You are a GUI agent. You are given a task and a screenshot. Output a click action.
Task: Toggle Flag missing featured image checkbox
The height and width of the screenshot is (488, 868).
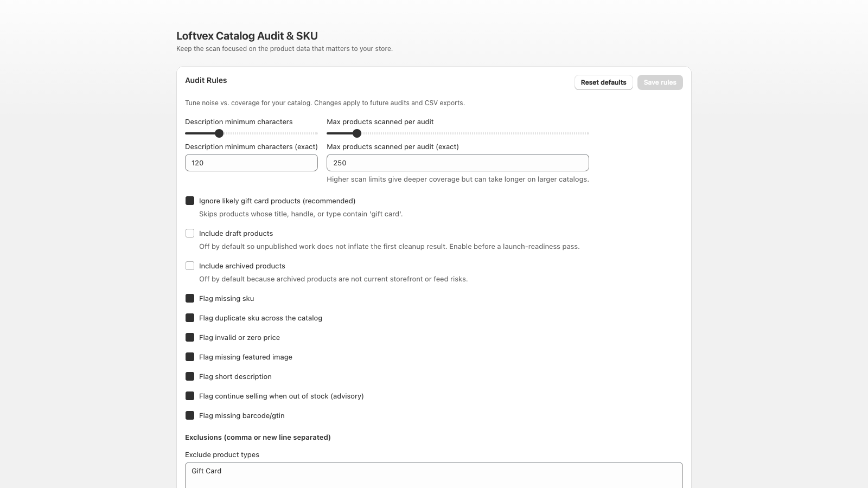(x=190, y=357)
